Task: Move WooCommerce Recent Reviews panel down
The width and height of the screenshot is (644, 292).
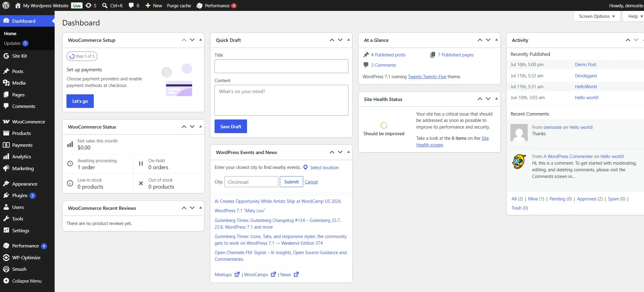Action: tap(192, 208)
